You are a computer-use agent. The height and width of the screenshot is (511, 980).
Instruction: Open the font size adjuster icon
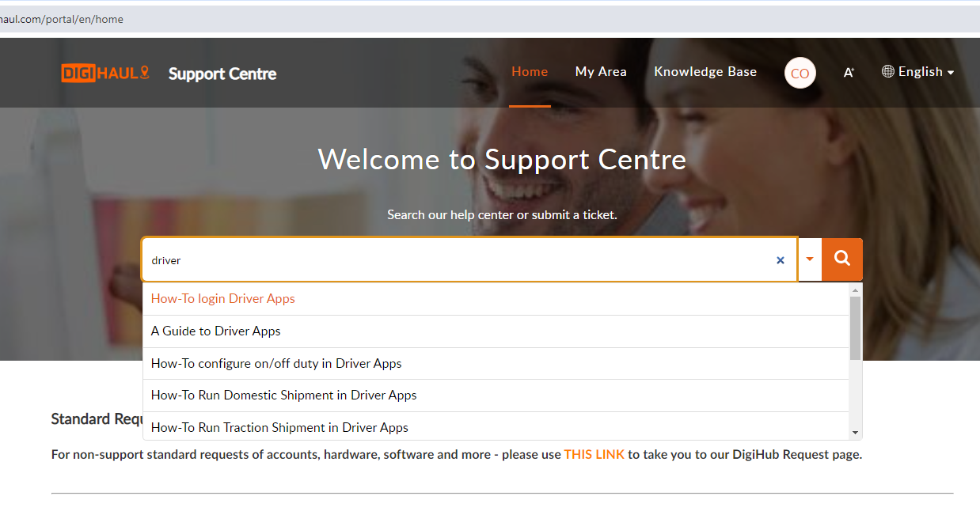849,72
